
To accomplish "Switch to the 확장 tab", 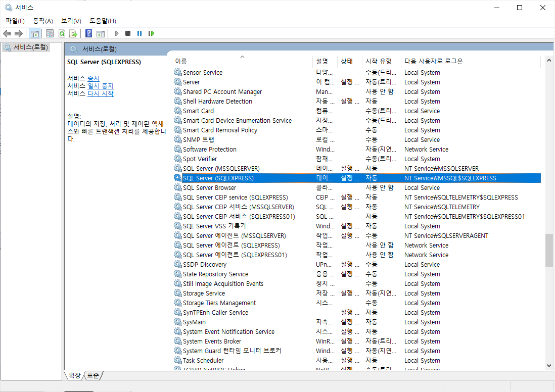I will click(x=74, y=375).
